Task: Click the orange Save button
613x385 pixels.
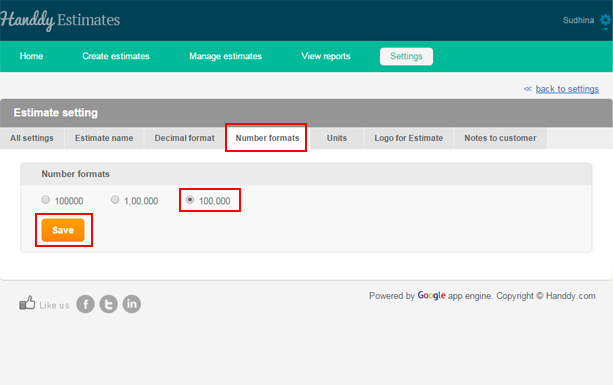Action: pos(63,230)
